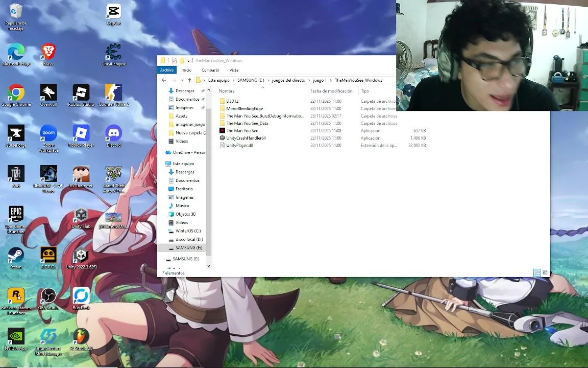Select the FL Studio 20 desktop icon

point(81,339)
